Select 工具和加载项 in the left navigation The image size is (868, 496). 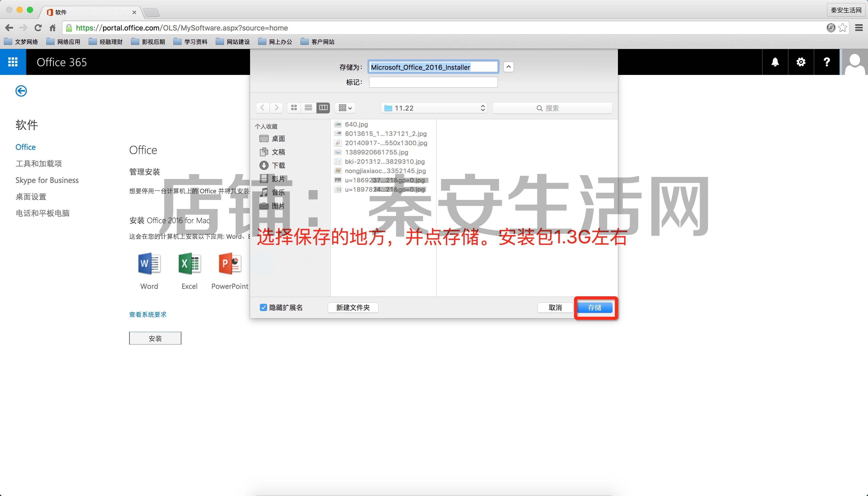click(x=39, y=164)
